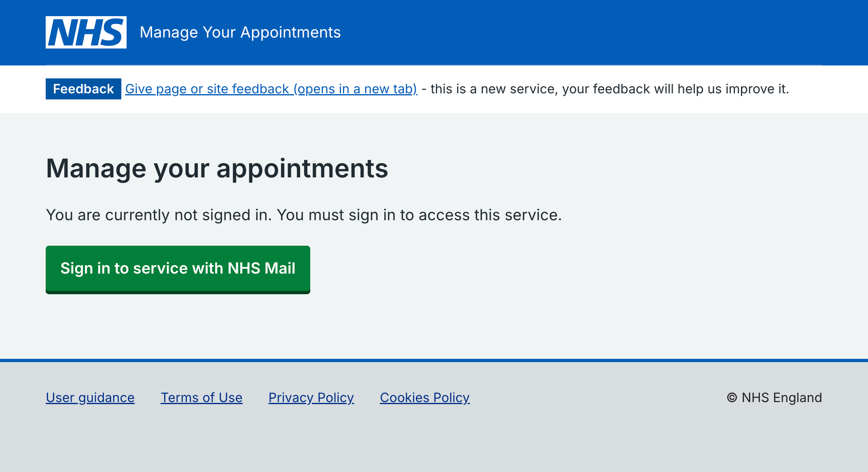This screenshot has width=868, height=472.
Task: Click the Sign in to service with NHS Mail button
Action: [178, 270]
